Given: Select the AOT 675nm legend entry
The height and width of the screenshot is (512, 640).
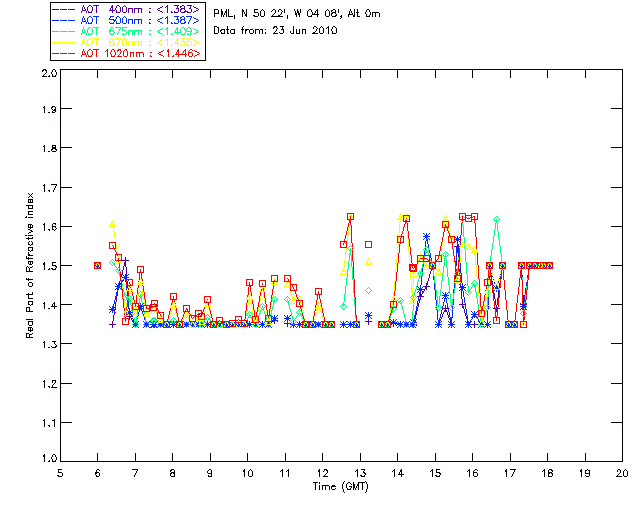Looking at the screenshot, I should coord(127,31).
